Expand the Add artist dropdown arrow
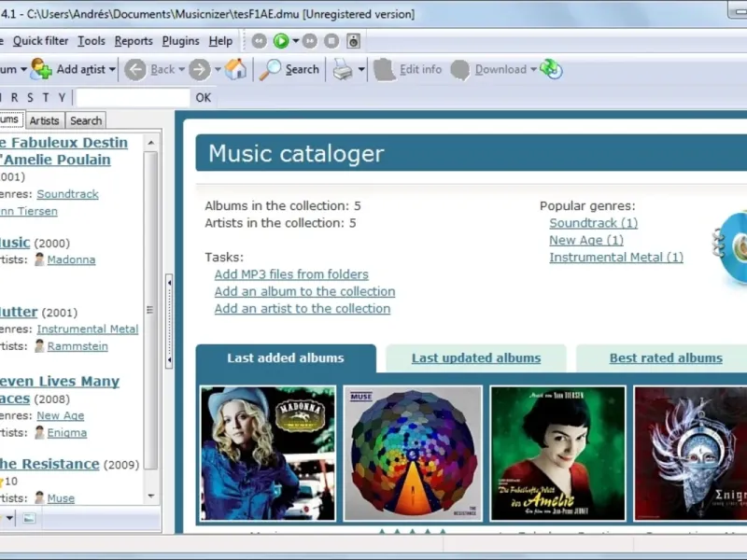 tap(112, 69)
